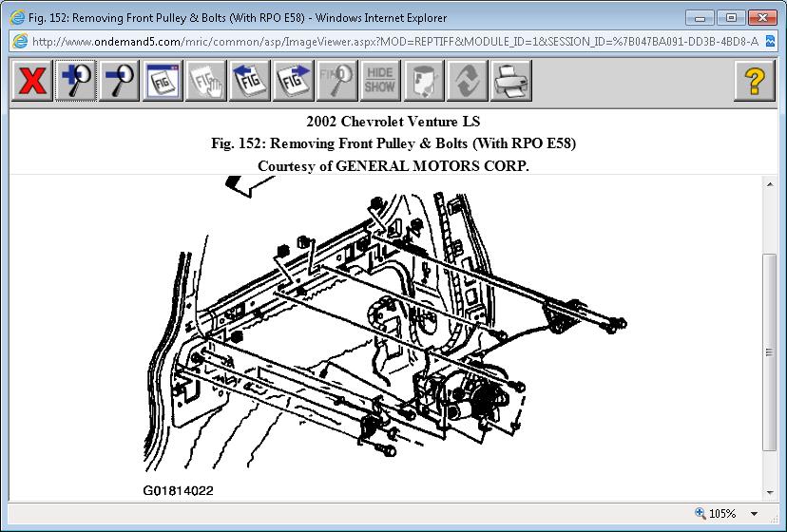Click the Internet Explorer page icon in address bar

pos(20,41)
